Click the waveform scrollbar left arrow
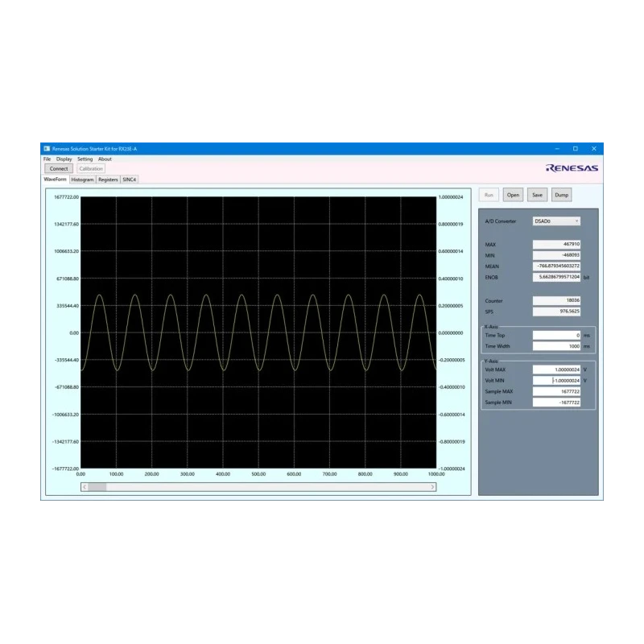The image size is (644, 644). 85,487
